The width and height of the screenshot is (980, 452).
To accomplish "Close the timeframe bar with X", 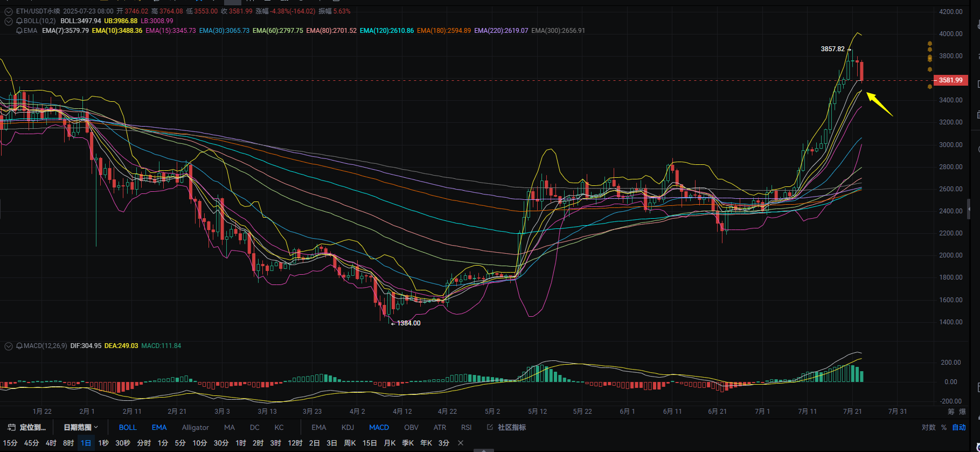I will [x=460, y=443].
